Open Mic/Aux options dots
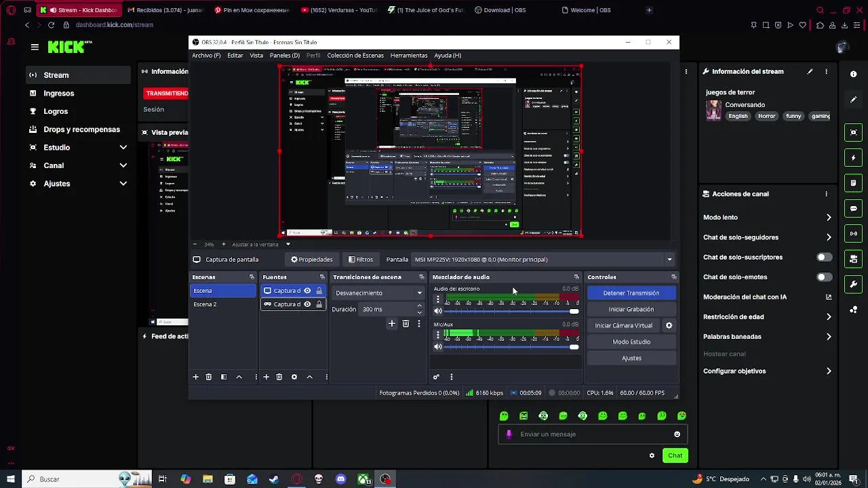Viewport: 868px width, 488px height. tap(437, 335)
